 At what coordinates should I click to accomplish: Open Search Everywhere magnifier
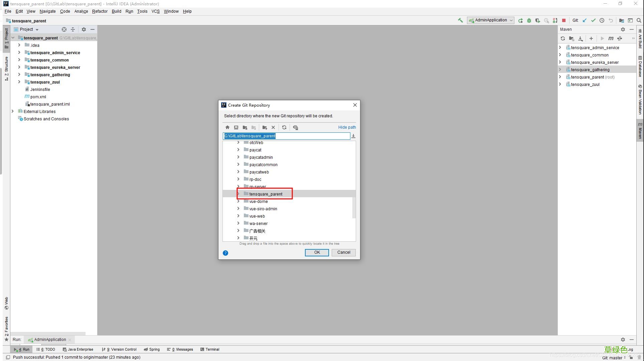point(639,20)
